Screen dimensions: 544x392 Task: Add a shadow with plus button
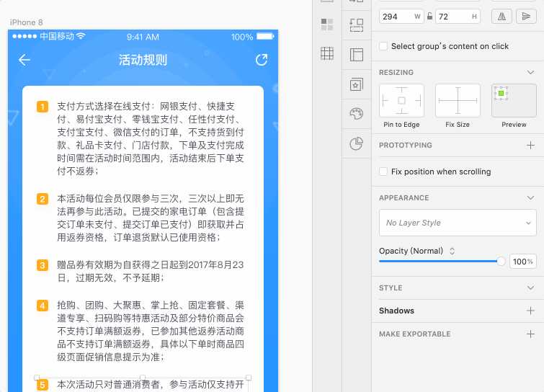click(x=530, y=311)
